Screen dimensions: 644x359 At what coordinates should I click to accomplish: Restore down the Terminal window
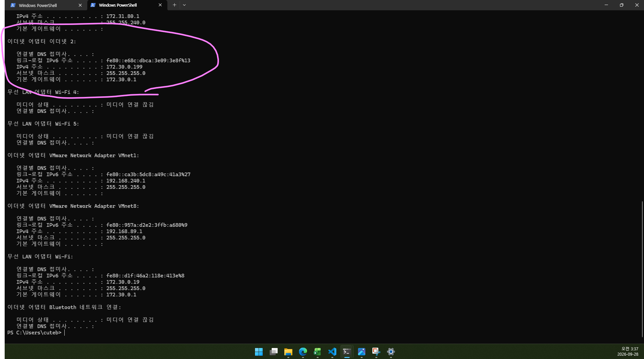coord(622,5)
